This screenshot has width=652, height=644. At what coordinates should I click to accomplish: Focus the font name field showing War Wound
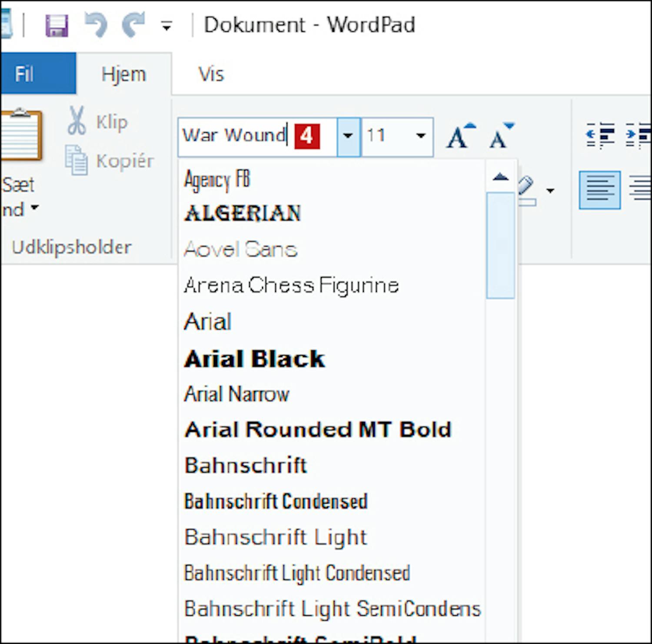[257, 136]
